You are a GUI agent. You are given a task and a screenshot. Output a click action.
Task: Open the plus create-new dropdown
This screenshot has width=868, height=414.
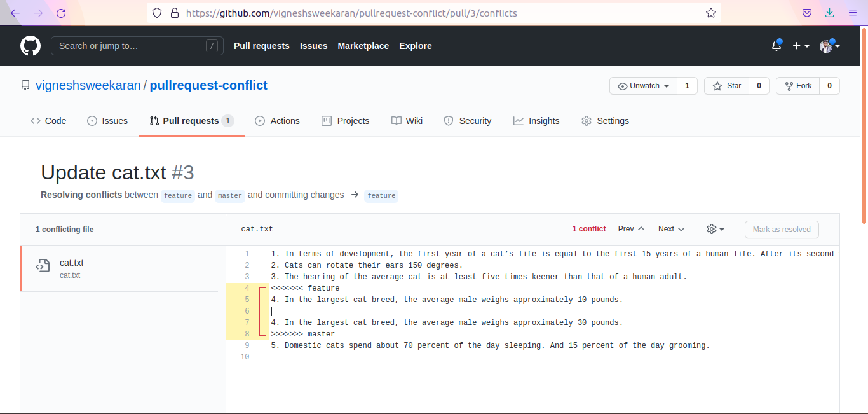[801, 46]
